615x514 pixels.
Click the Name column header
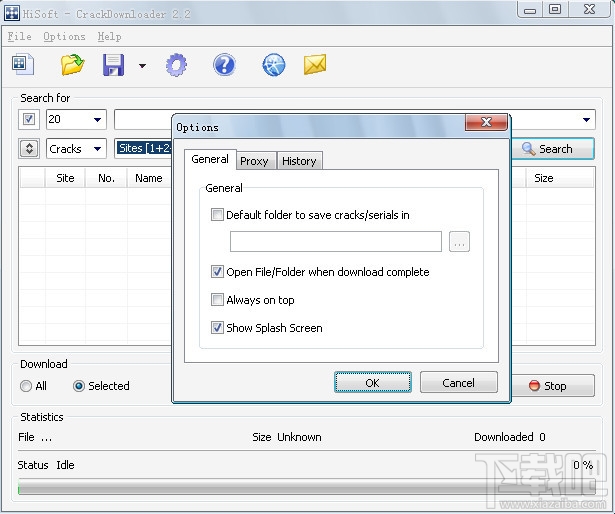tap(149, 178)
